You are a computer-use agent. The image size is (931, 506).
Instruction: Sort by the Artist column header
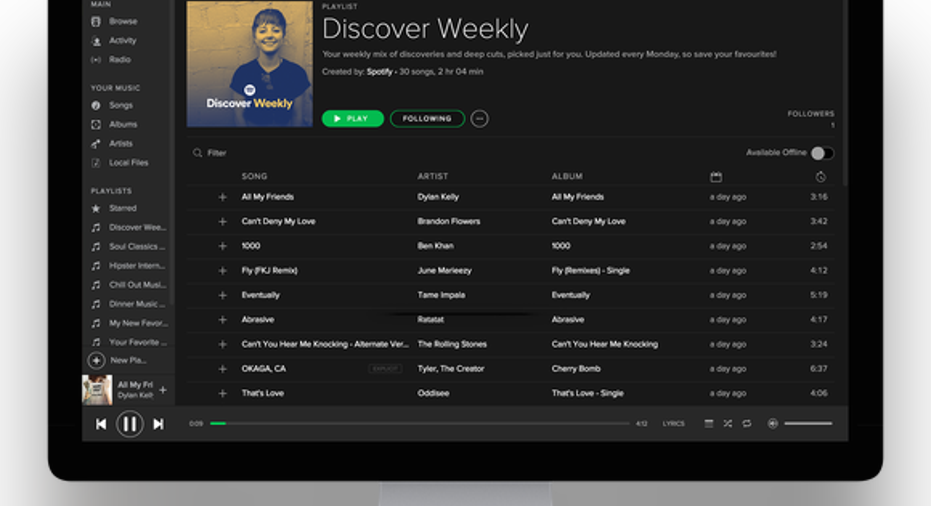[432, 176]
